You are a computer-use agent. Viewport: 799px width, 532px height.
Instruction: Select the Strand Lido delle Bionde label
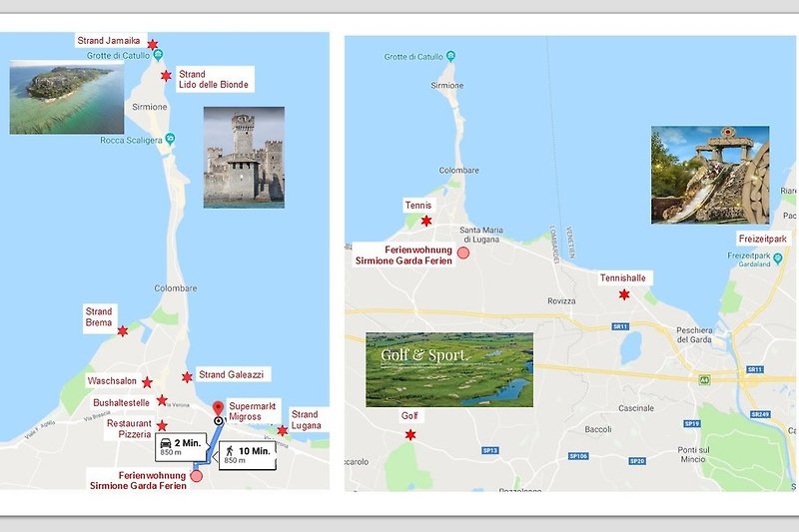(x=215, y=80)
